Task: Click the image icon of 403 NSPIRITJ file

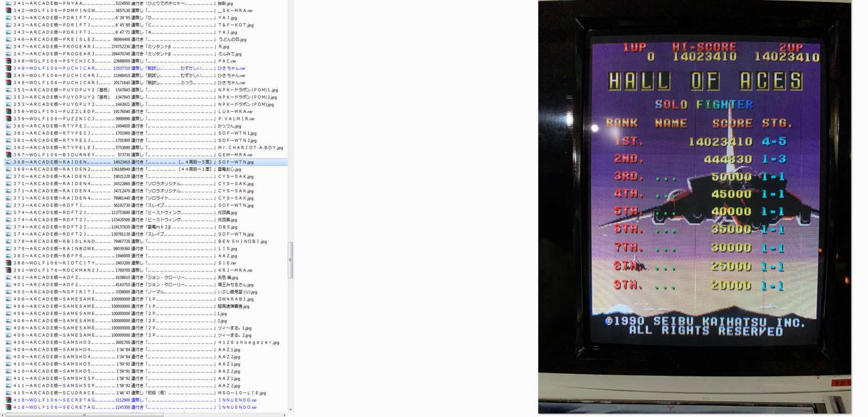Action: [8, 292]
